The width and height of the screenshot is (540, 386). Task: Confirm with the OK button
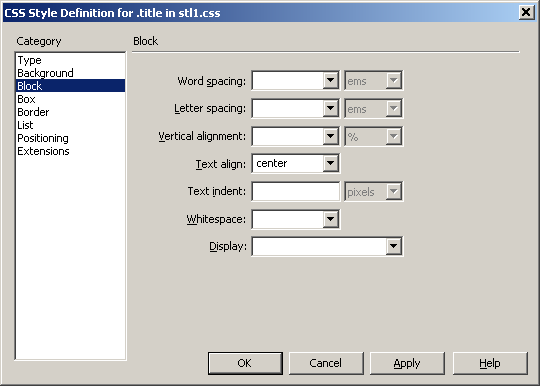pyautogui.click(x=245, y=363)
